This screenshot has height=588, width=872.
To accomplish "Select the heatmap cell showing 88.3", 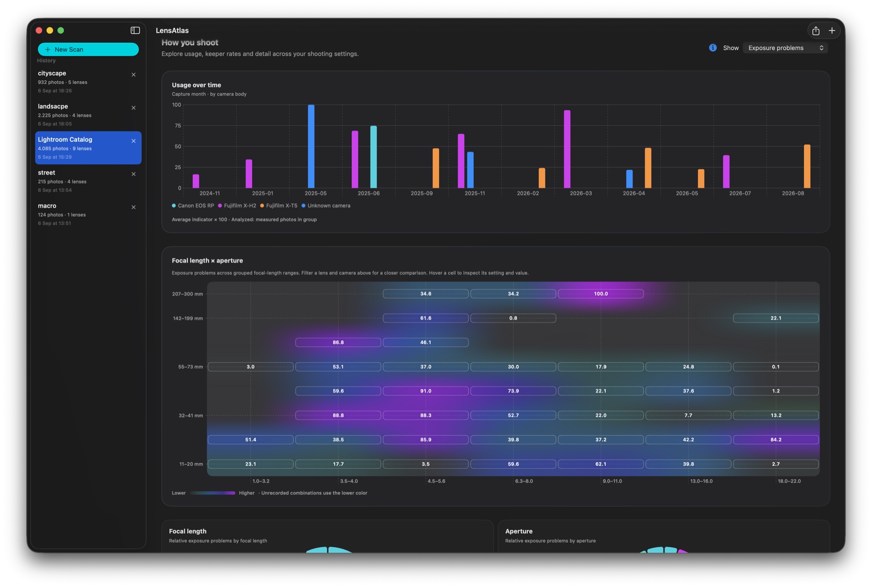I will (x=425, y=415).
